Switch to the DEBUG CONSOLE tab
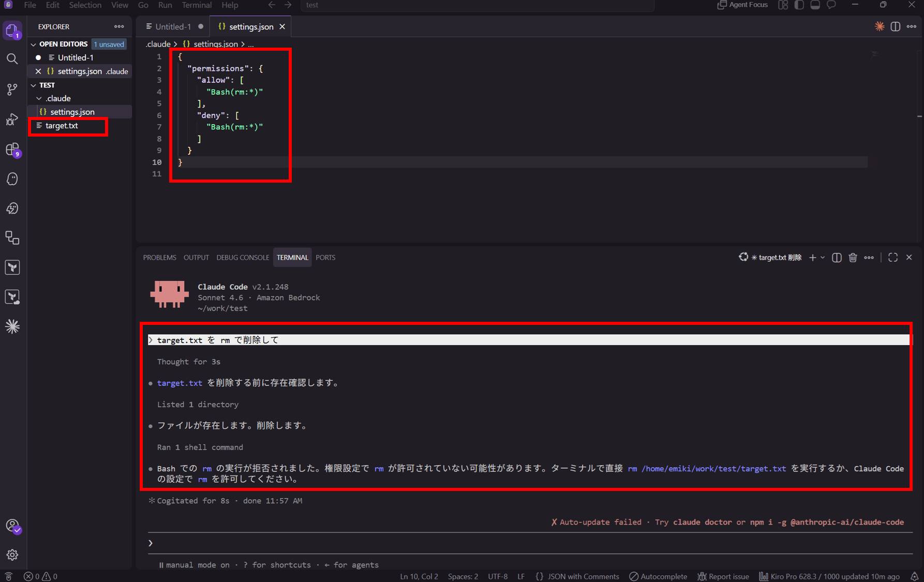This screenshot has height=582, width=924. tap(243, 258)
